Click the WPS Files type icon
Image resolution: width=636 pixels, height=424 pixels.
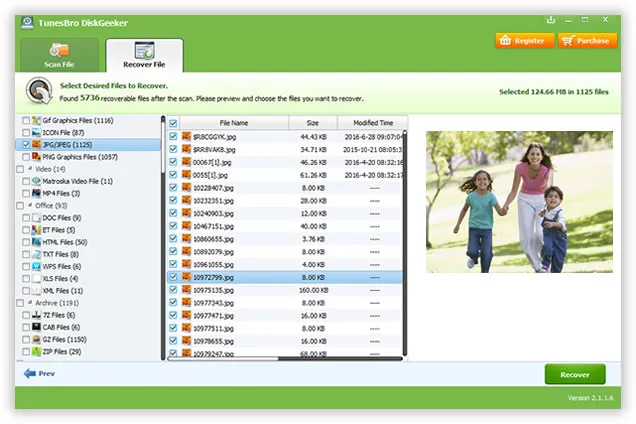pyautogui.click(x=36, y=266)
